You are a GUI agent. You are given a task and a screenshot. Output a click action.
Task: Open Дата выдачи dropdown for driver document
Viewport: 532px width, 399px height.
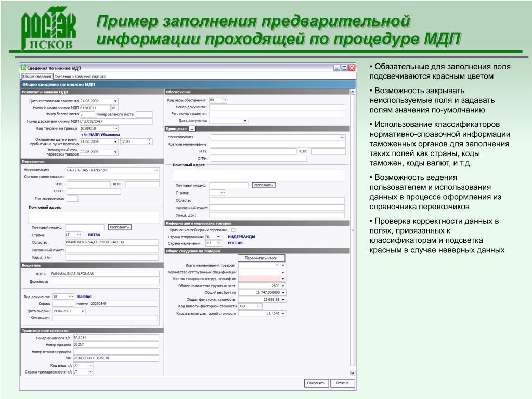[83, 311]
